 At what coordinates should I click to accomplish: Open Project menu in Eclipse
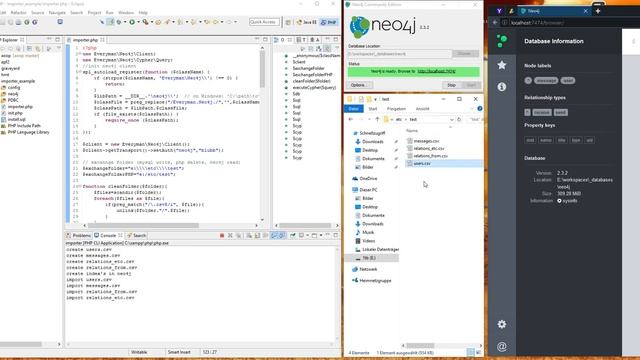pyautogui.click(x=94, y=13)
